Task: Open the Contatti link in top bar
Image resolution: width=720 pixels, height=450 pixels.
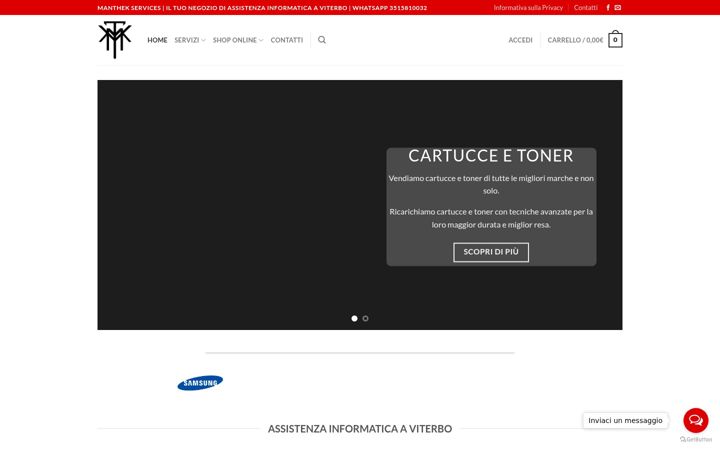Action: click(585, 8)
